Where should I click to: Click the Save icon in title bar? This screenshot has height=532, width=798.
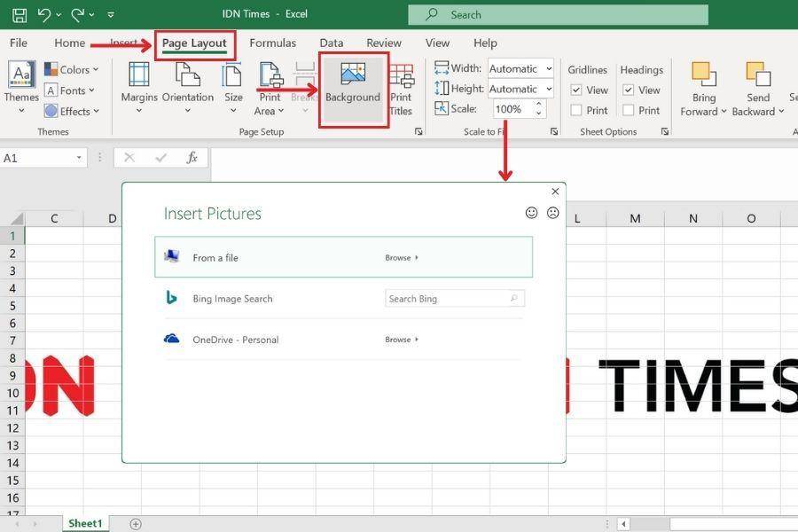20,15
